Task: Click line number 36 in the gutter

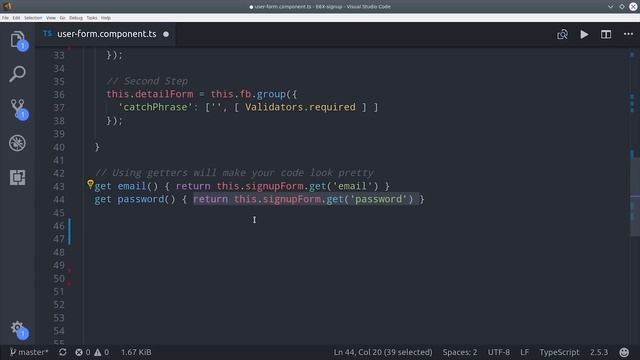Action: 59,94
